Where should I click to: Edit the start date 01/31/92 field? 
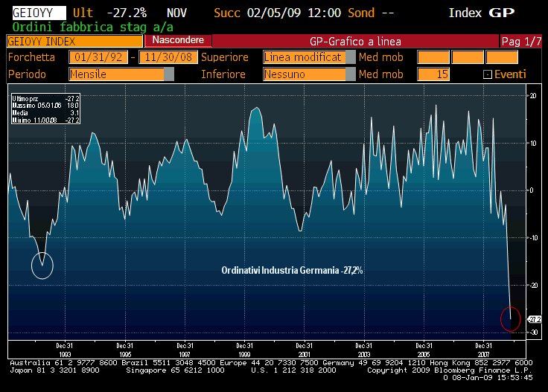(x=98, y=57)
